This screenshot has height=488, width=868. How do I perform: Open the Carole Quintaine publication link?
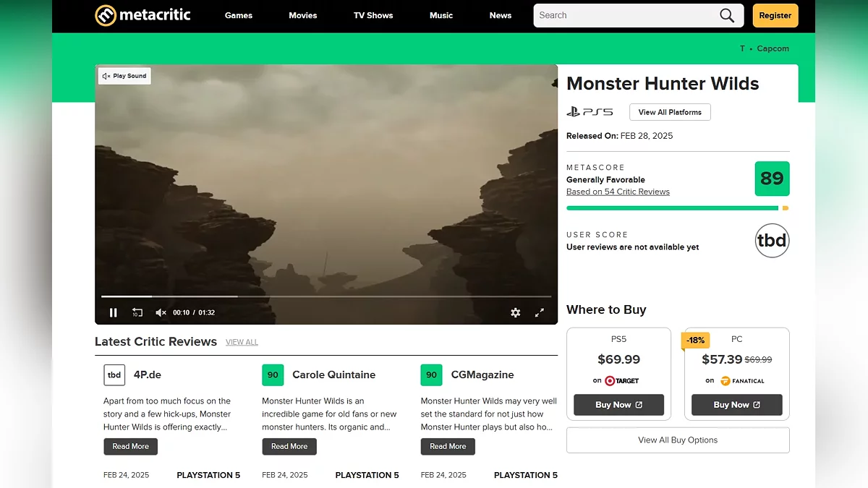334,374
